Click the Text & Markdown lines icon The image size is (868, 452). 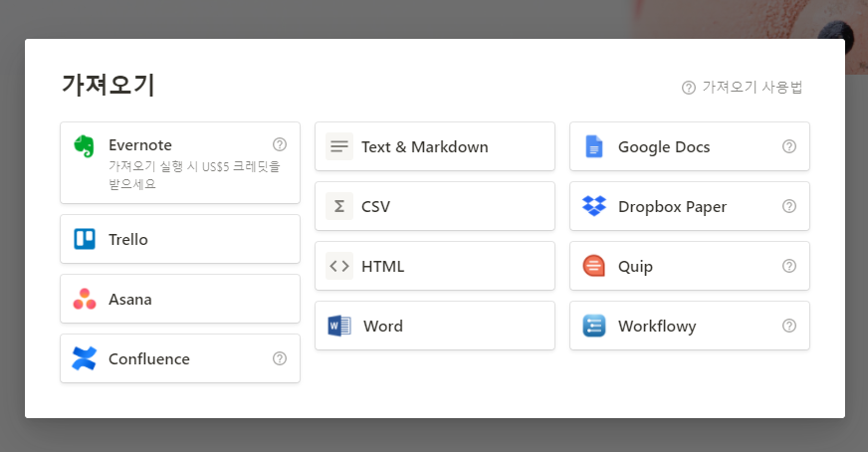pos(339,146)
